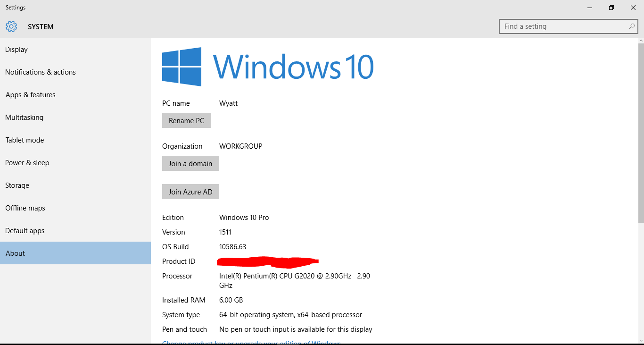The height and width of the screenshot is (345, 644).
Task: Minimize the Settings window
Action: pos(590,8)
